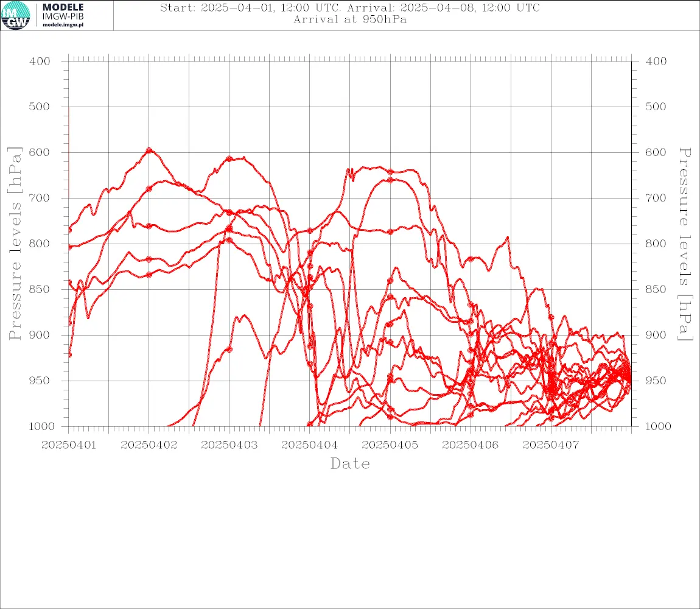700x609 pixels.
Task: Click right 'Pressure levels [hPa]' axis title
Action: 685,244
